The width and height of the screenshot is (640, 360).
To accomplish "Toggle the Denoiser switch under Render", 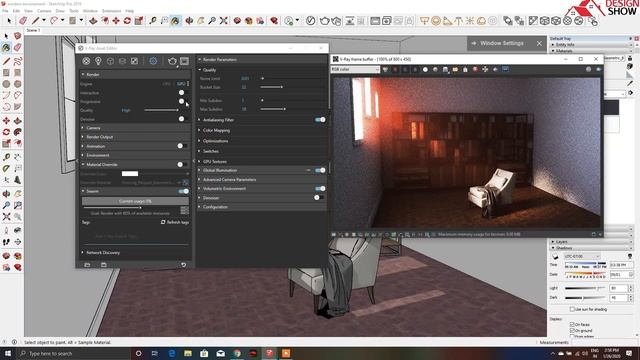I will coord(182,119).
